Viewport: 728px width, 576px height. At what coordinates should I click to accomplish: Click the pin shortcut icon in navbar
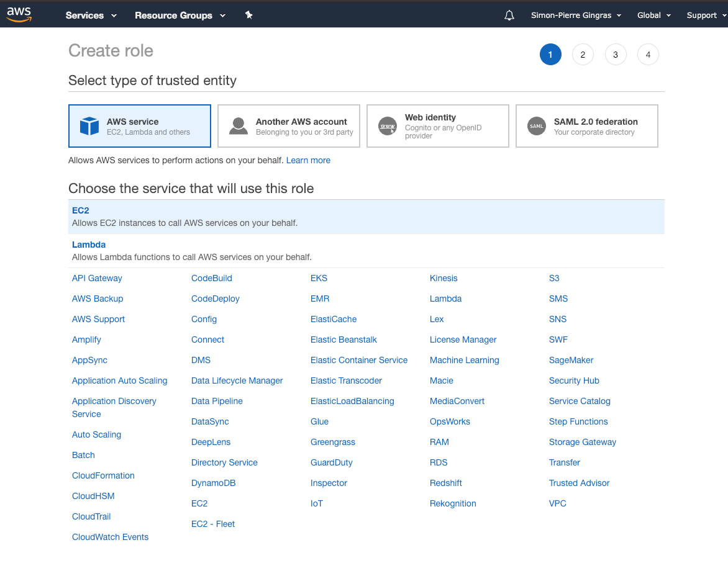(248, 14)
